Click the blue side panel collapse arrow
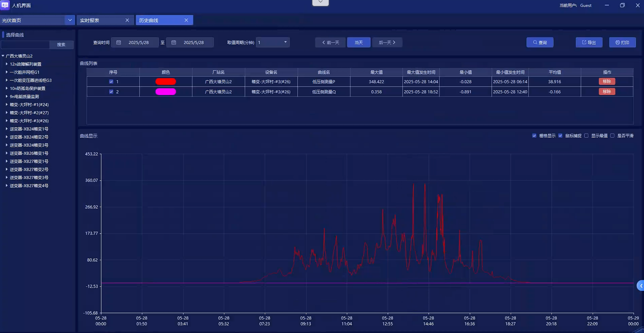Screen dimensions: 644x333 (641, 286)
